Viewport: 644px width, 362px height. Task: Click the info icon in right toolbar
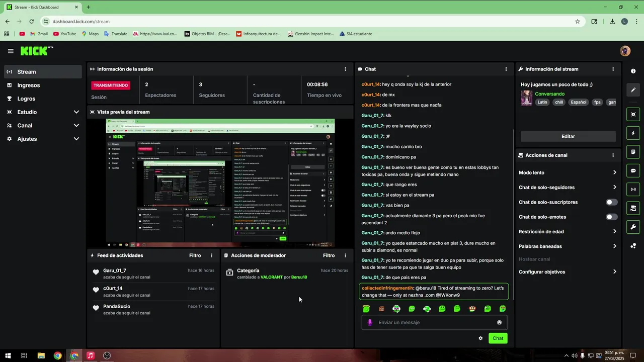click(633, 71)
